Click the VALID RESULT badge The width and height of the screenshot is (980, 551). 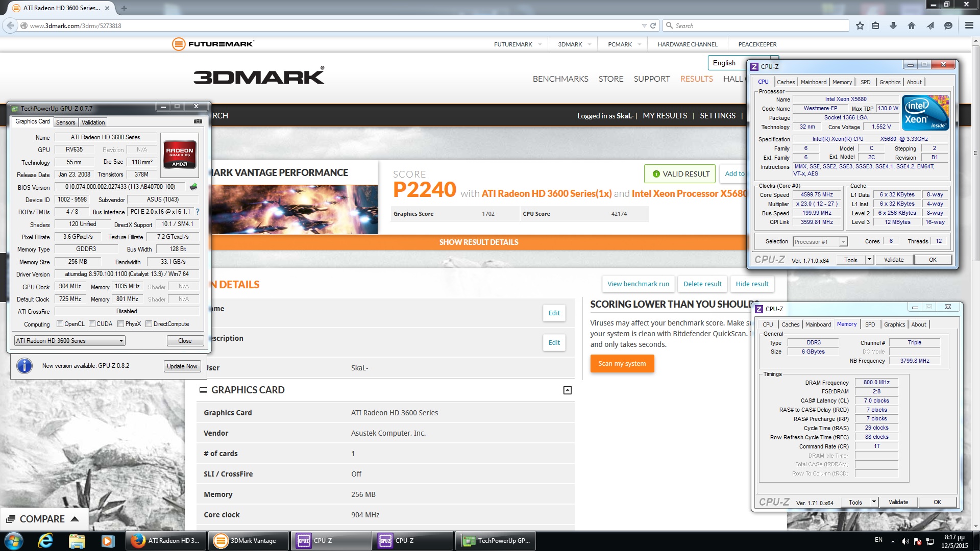click(x=680, y=174)
